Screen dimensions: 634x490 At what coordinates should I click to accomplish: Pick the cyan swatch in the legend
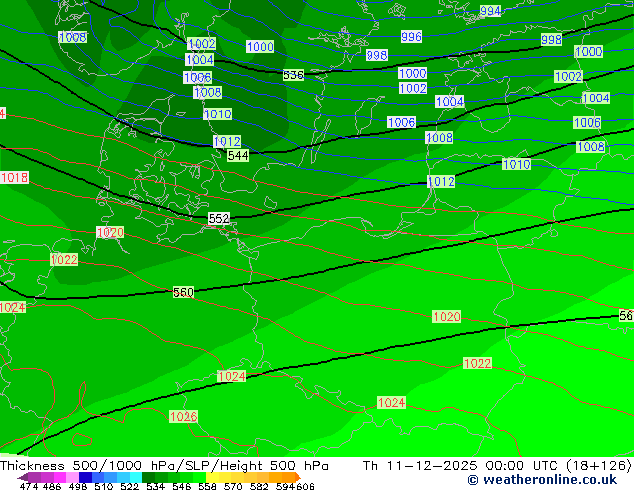tap(135, 477)
